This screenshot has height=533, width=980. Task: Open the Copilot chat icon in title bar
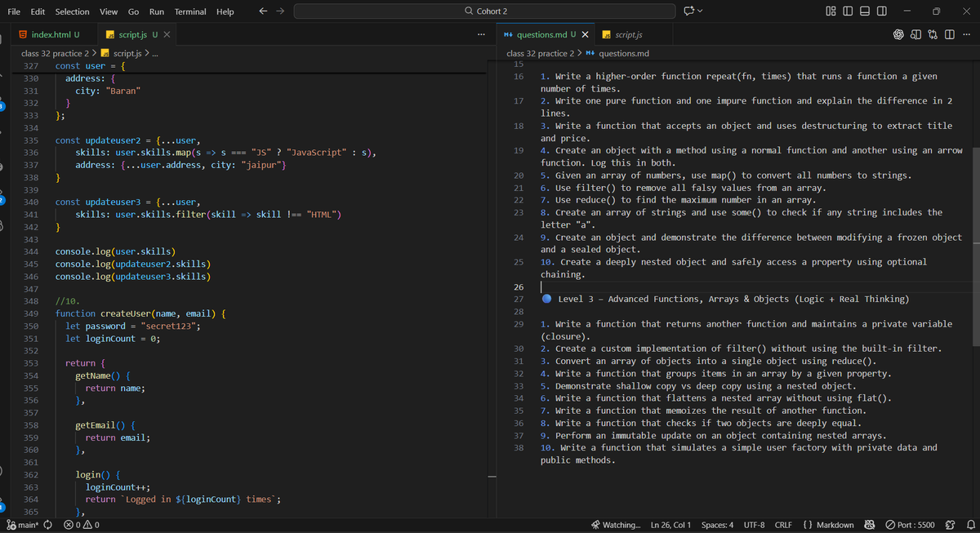(688, 11)
